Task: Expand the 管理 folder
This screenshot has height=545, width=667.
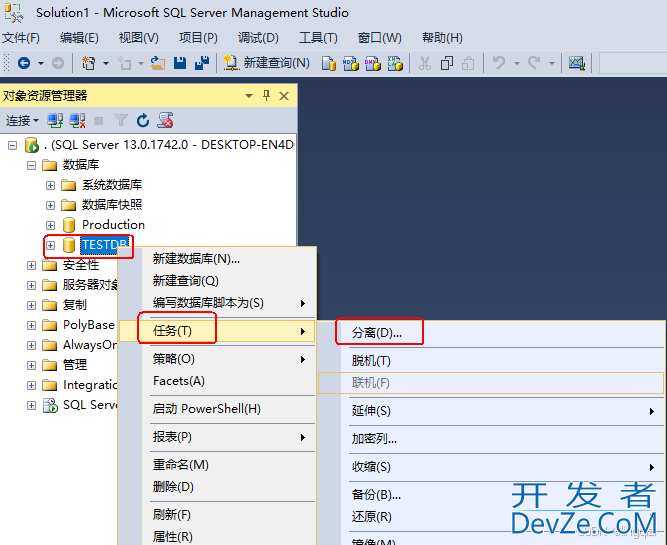Action: (31, 365)
